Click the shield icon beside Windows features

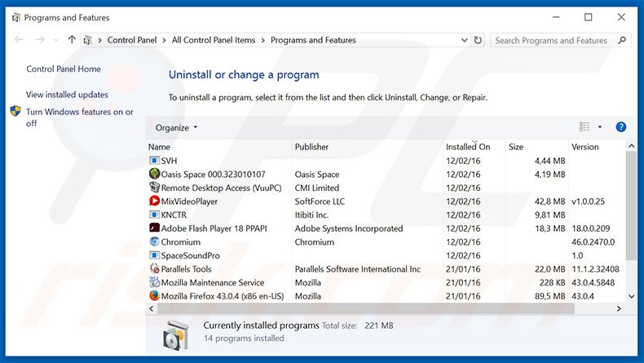(x=15, y=111)
